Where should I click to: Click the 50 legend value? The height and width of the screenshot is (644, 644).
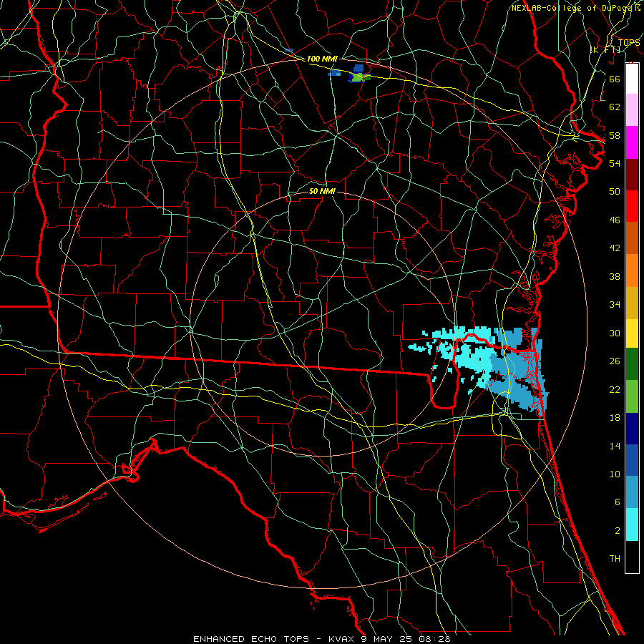[615, 191]
